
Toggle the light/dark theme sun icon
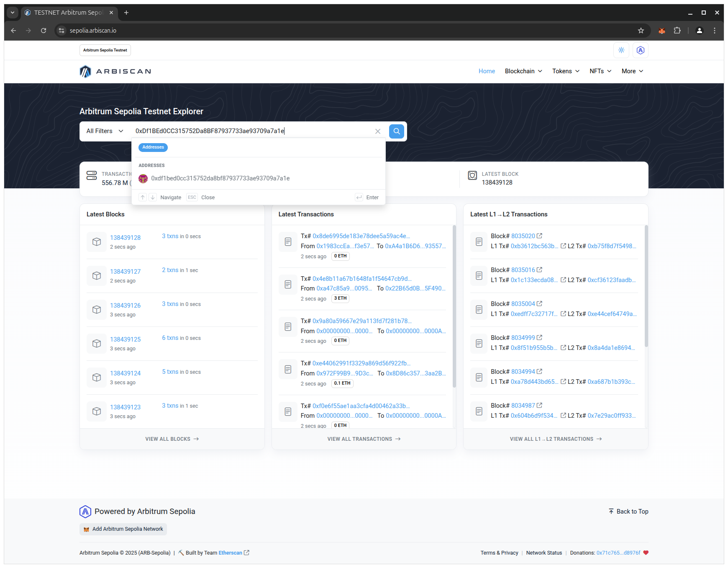[621, 50]
